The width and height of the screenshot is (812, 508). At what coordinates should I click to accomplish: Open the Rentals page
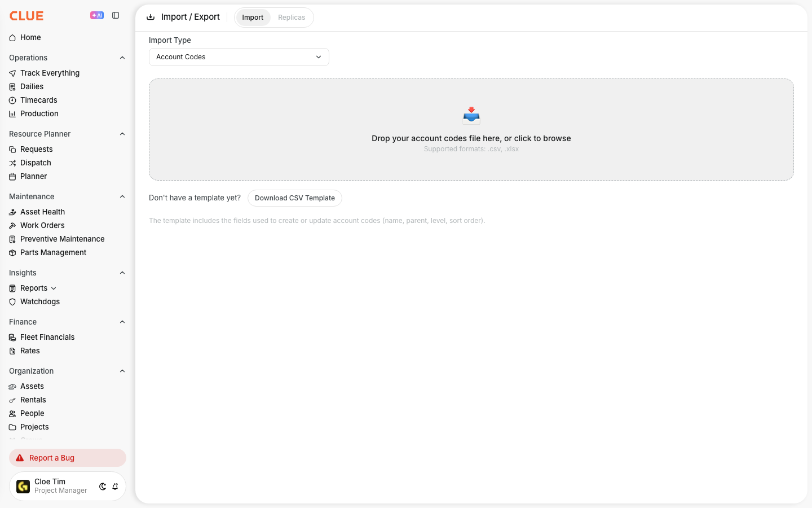pos(33,400)
